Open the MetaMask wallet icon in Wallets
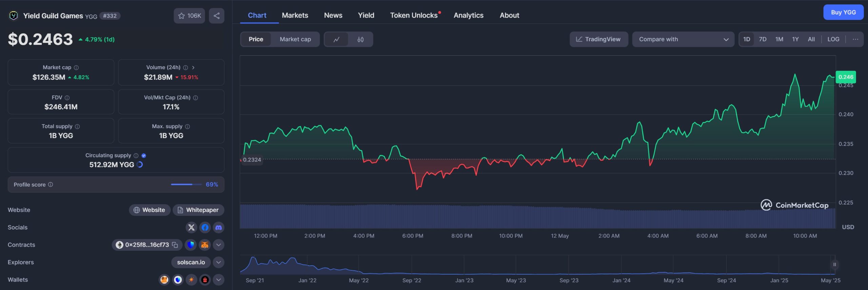Image resolution: width=868 pixels, height=290 pixels. (x=164, y=280)
